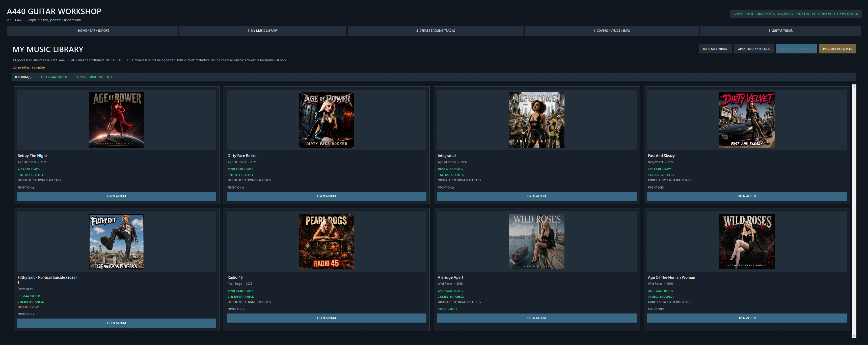
Task: Open Practice Playlists
Action: pyautogui.click(x=837, y=49)
